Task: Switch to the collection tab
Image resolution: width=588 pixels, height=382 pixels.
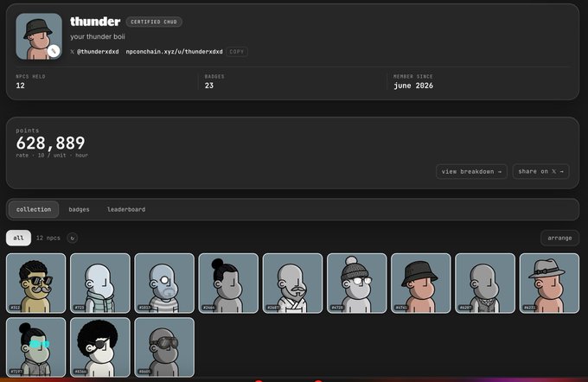Action: pos(34,209)
